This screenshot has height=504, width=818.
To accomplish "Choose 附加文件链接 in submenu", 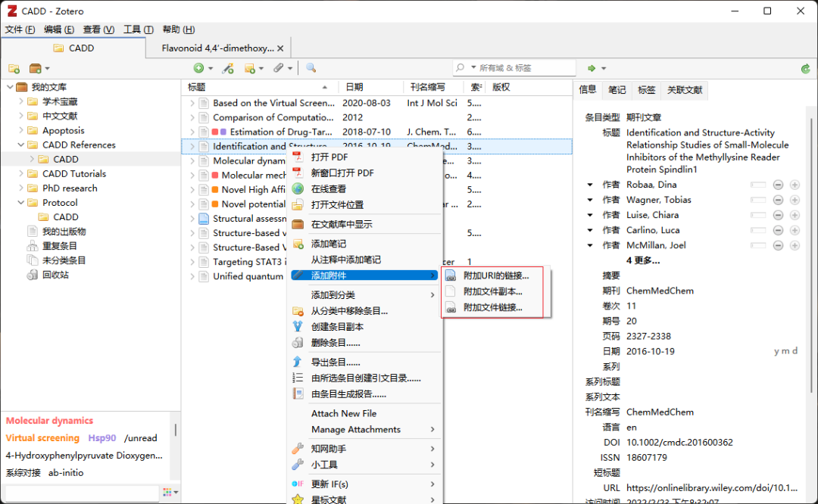I will pos(494,307).
